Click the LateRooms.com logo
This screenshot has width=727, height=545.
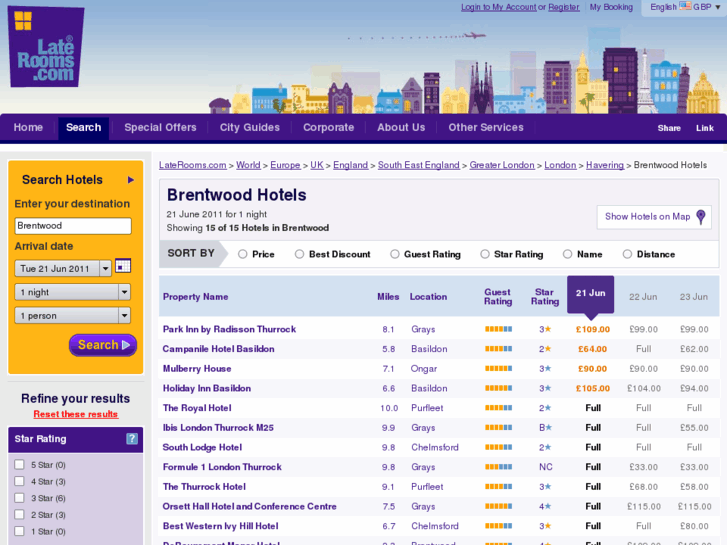pos(46,46)
